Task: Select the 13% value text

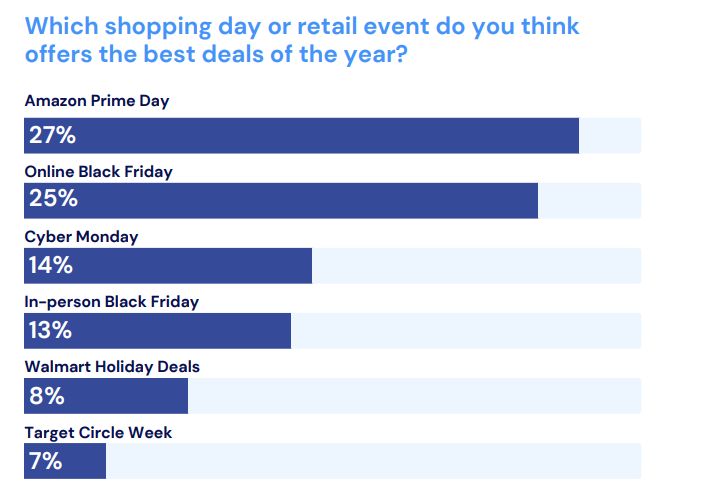Action: pyautogui.click(x=50, y=331)
